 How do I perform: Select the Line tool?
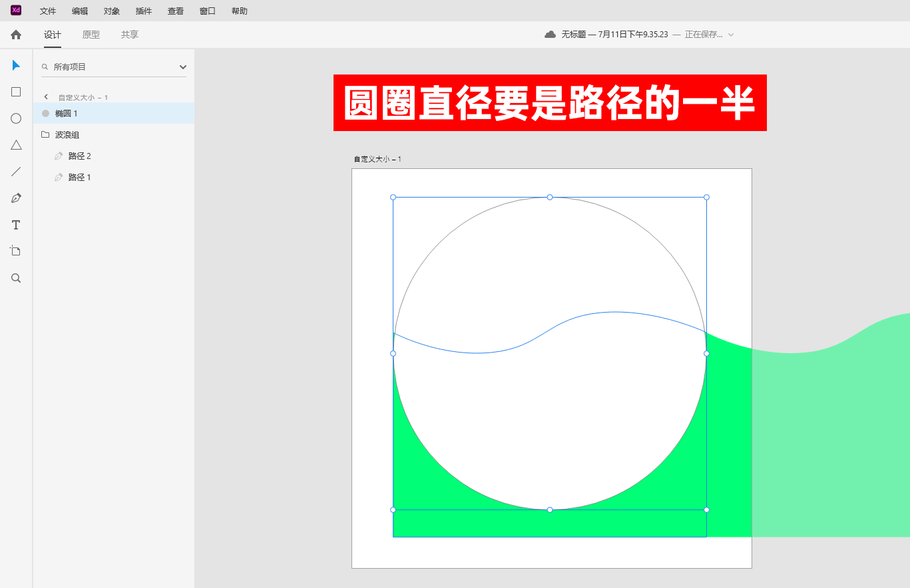[x=16, y=172]
